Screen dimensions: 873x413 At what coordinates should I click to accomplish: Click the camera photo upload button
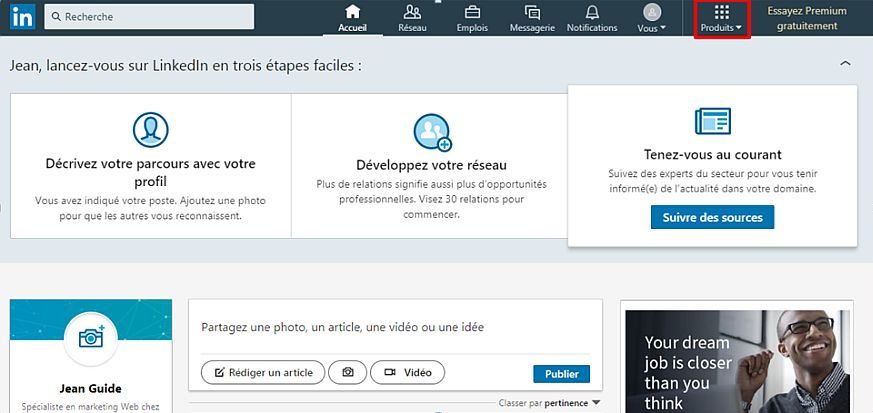(347, 372)
